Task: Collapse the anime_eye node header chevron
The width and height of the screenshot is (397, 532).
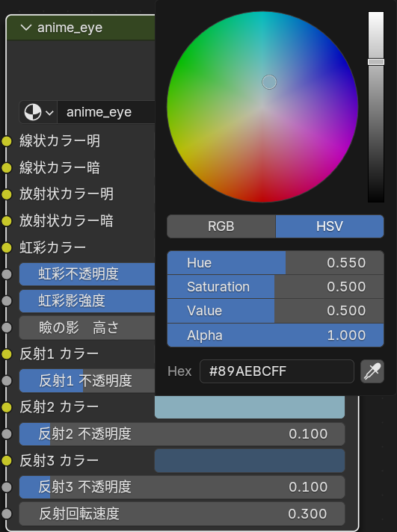Action: click(x=26, y=28)
